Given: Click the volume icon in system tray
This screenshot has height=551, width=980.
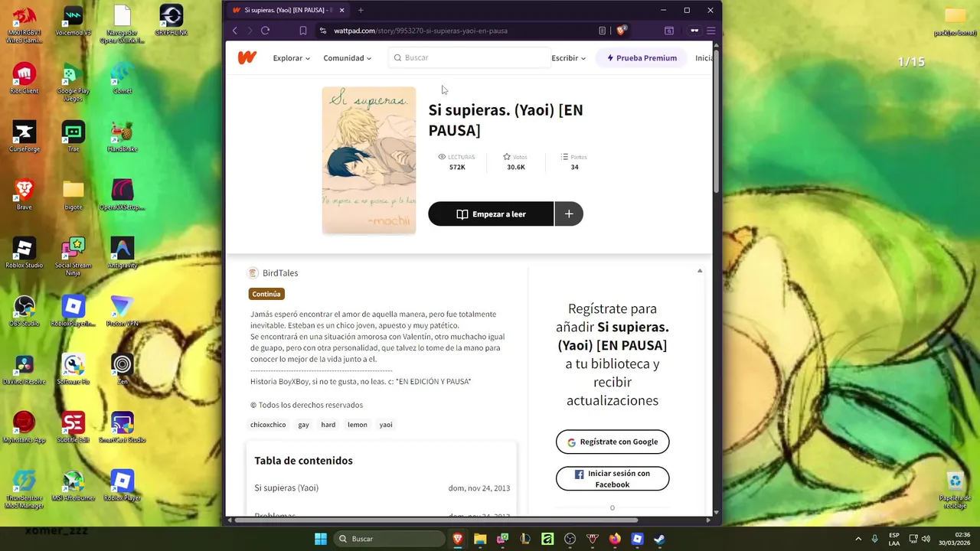Looking at the screenshot, I should coord(926,539).
